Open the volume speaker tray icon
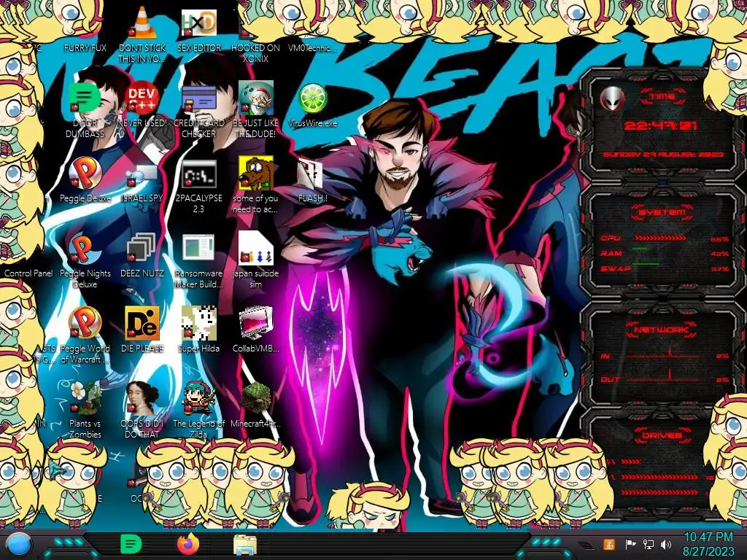This screenshot has width=747, height=560. click(x=665, y=544)
